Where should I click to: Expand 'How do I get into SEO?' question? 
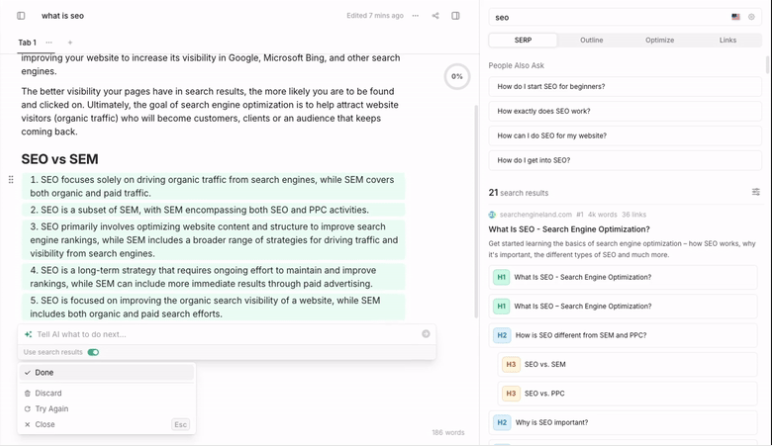tap(625, 160)
